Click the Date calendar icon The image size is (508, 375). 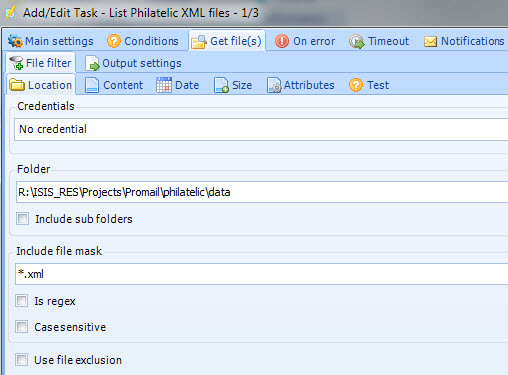pos(164,85)
